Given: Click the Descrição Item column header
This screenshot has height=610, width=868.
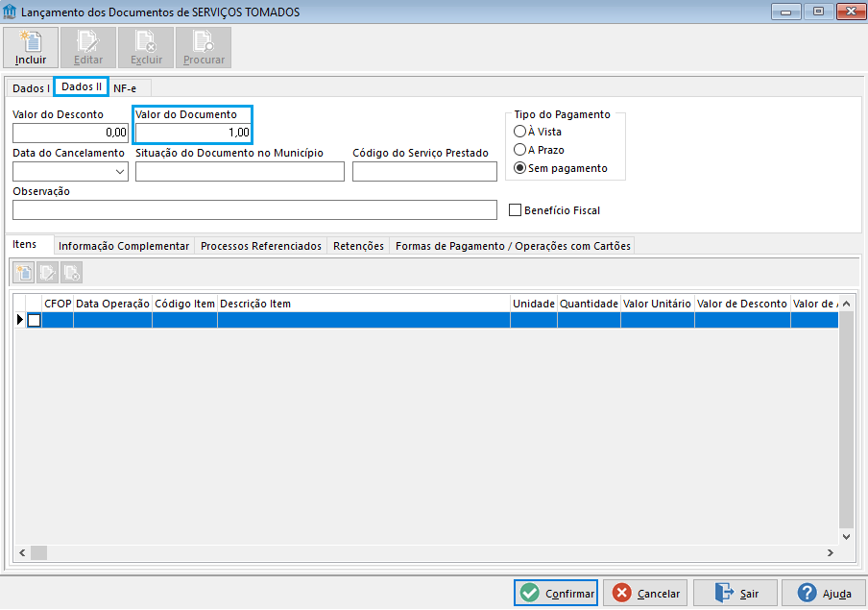Looking at the screenshot, I should pos(364,304).
